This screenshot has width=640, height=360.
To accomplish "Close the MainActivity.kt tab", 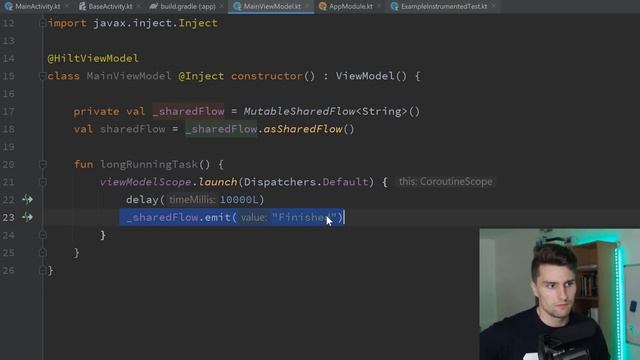I will pos(67,7).
